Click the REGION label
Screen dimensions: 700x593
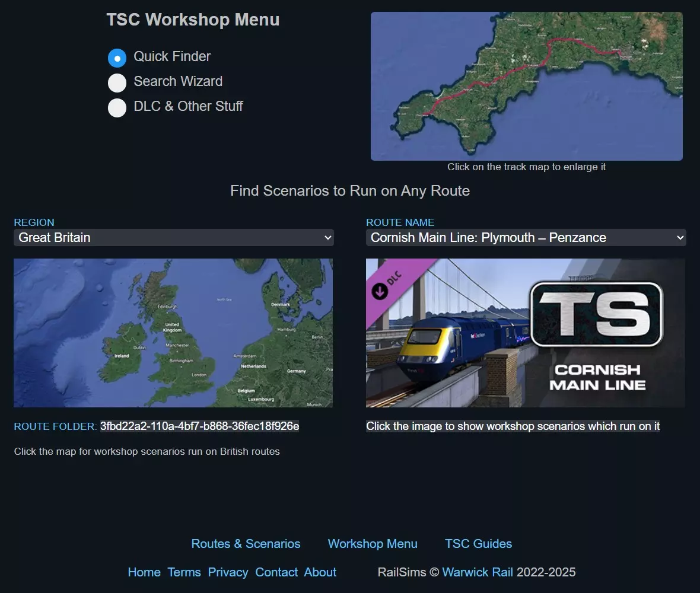click(34, 222)
